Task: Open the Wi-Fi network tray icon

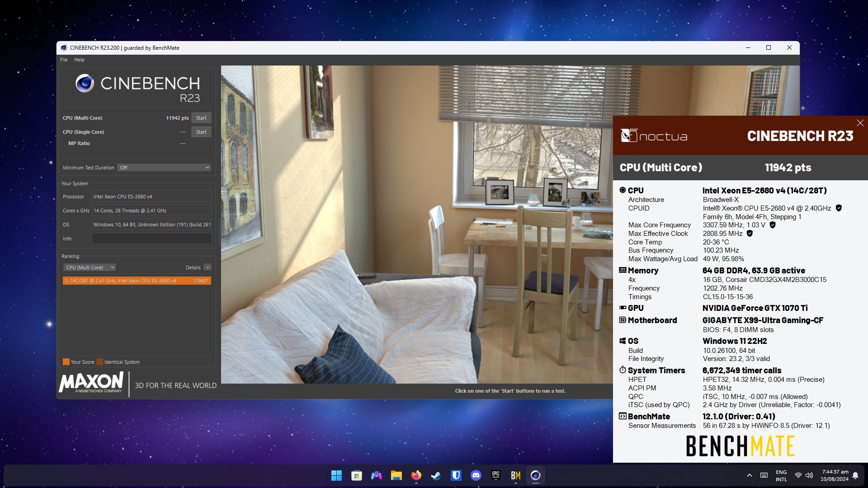Action: [798, 475]
